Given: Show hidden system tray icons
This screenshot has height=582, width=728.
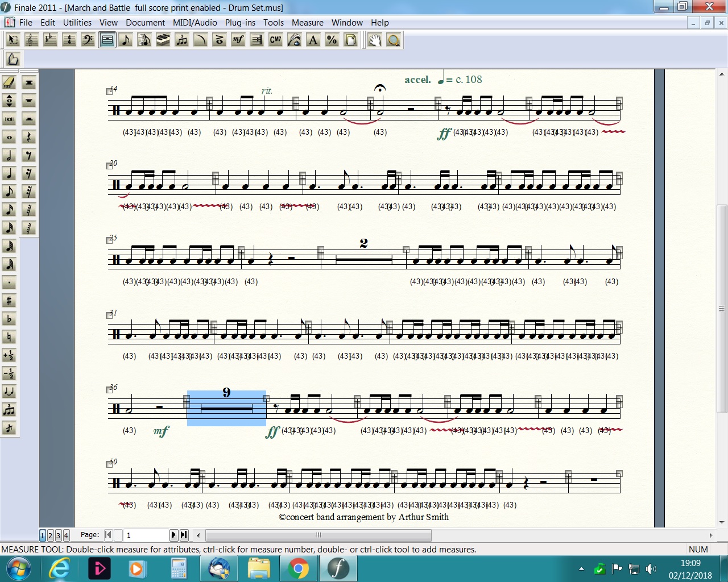Looking at the screenshot, I should 581,568.
